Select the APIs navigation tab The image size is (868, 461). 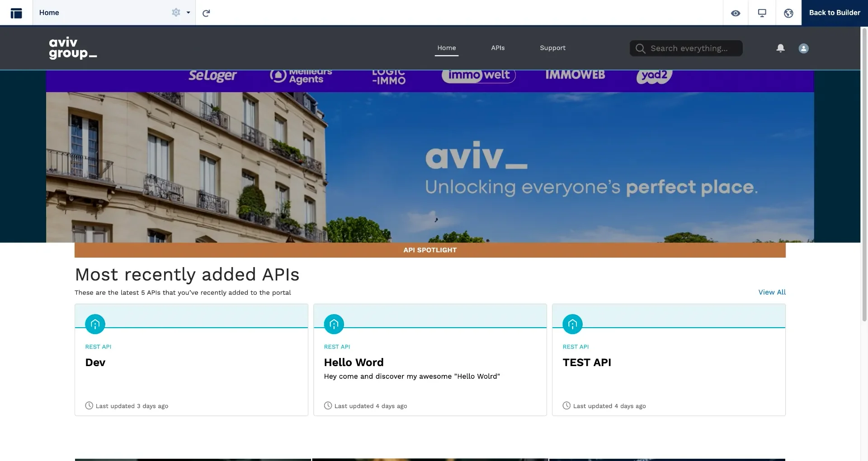(498, 48)
